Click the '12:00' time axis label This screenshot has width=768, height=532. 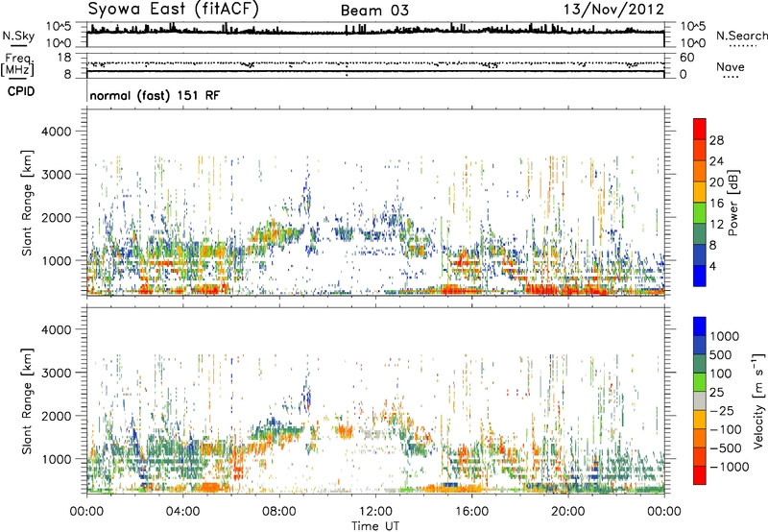375,512
